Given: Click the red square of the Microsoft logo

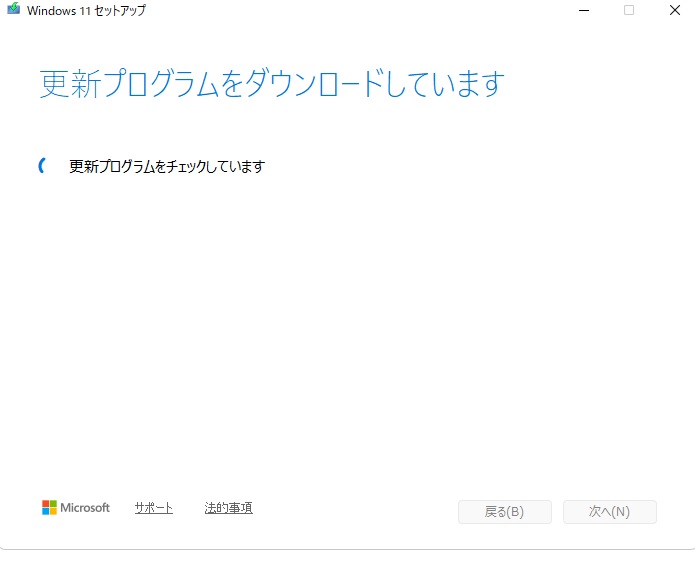Looking at the screenshot, I should (x=45, y=503).
